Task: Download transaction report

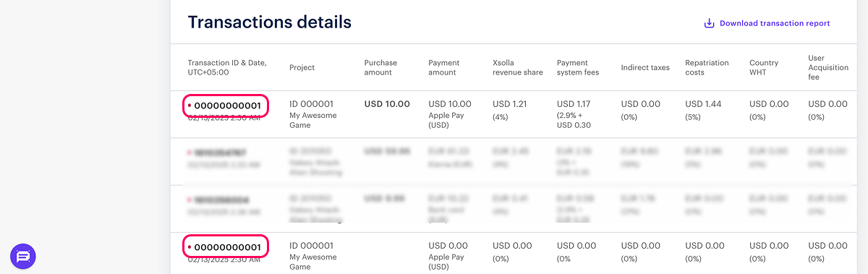Action: click(775, 23)
